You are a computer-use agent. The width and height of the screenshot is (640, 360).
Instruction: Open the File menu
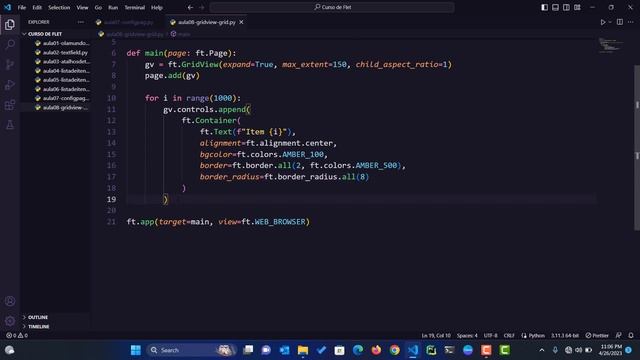click(22, 7)
